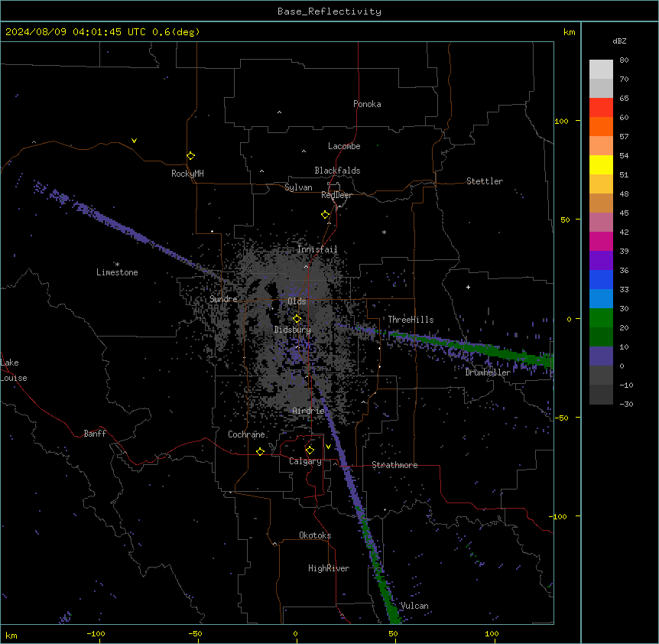Select the bright blue 33-36 dBZ legend swatch

click(x=601, y=279)
